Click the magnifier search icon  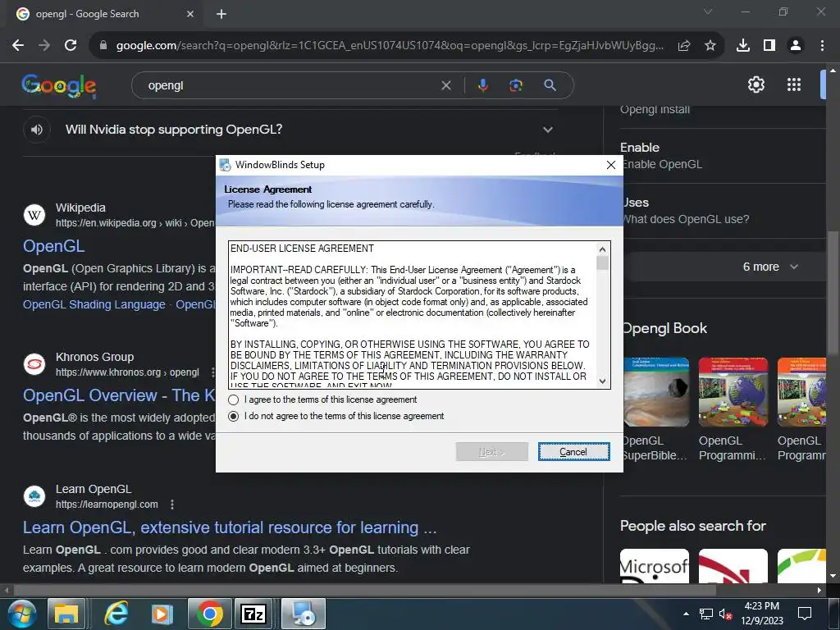(550, 85)
